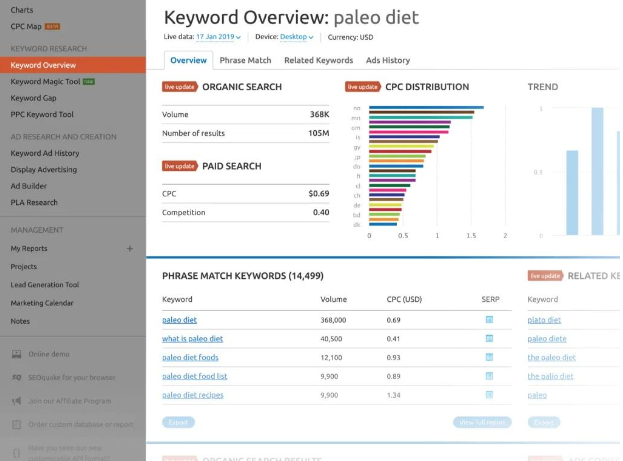Image resolution: width=623 pixels, height=461 pixels.
Task: Open 'plato diet' related keyword link
Action: click(x=544, y=320)
